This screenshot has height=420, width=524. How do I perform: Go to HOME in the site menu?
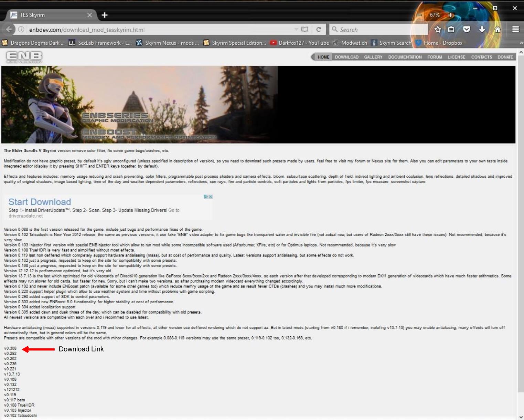click(x=323, y=57)
